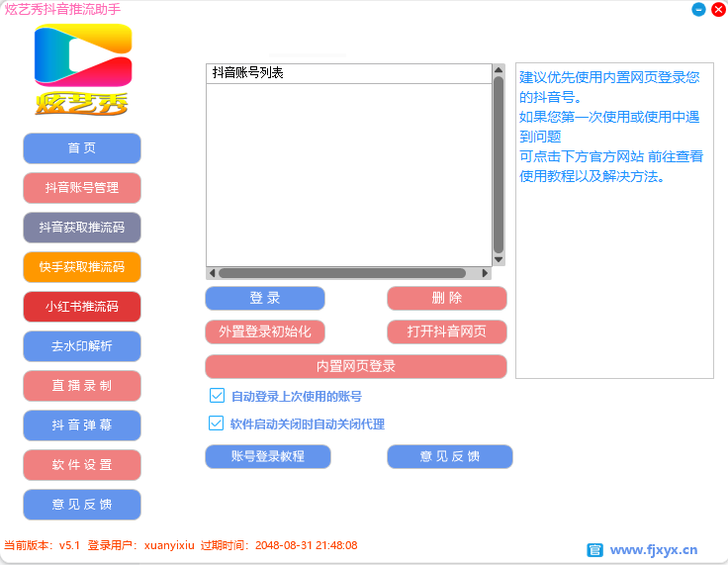This screenshot has height=565, width=728.
Task: Uncheck 自动登录上次使用的账号
Action: point(217,396)
